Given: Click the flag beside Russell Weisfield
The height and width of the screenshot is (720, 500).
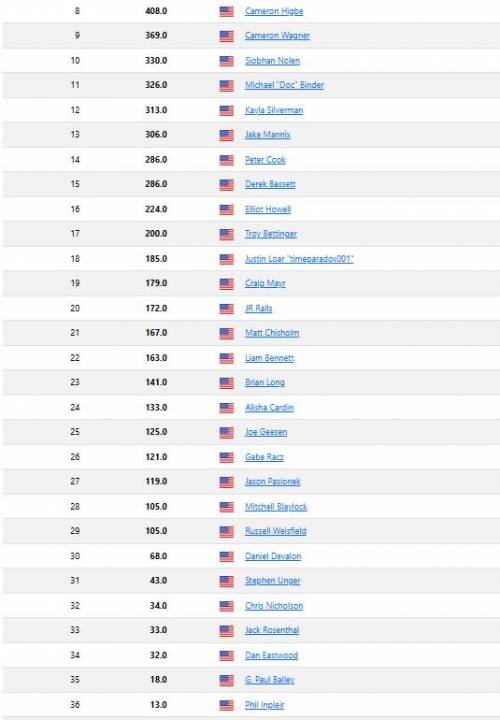Looking at the screenshot, I should pyautogui.click(x=226, y=532).
